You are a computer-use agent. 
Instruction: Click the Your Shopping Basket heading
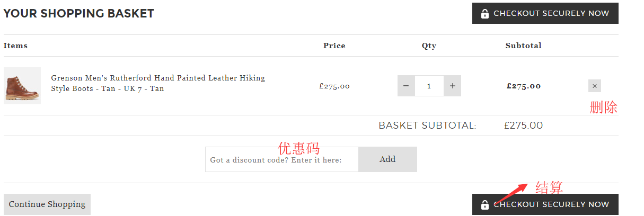point(78,14)
